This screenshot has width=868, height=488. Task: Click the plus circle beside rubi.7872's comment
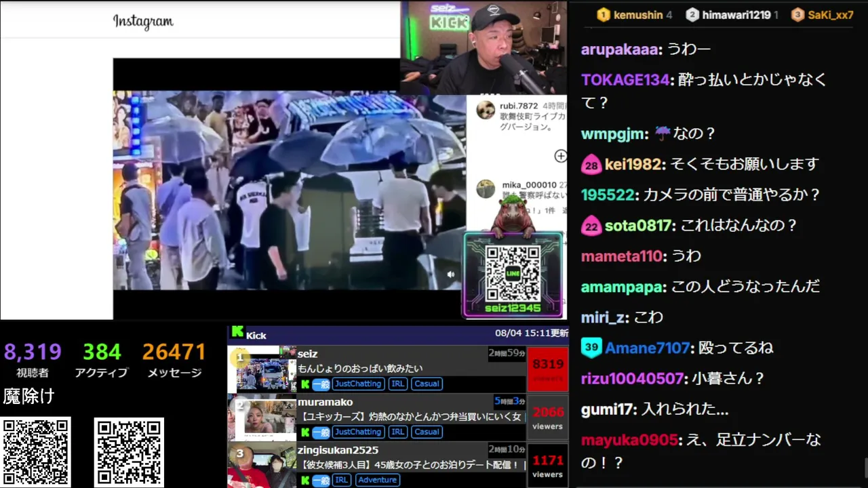tap(560, 157)
